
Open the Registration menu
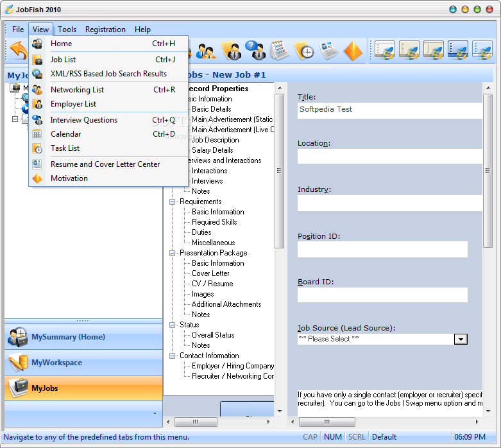[105, 30]
